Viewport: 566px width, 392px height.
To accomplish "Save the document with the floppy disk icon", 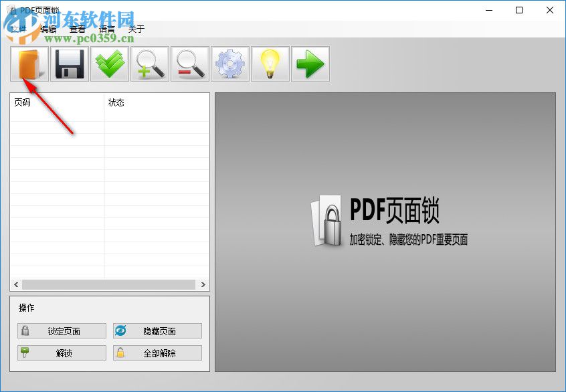I will (69, 64).
